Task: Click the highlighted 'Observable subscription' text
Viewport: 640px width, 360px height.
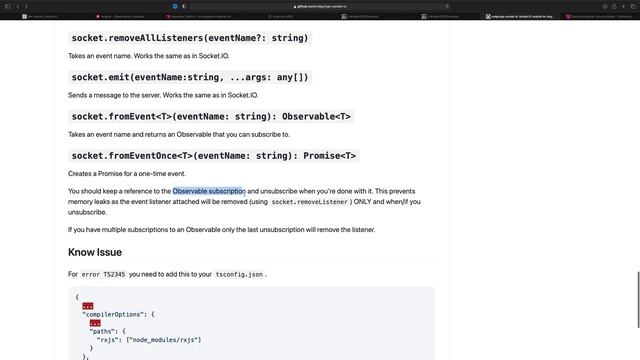Action: [x=208, y=191]
